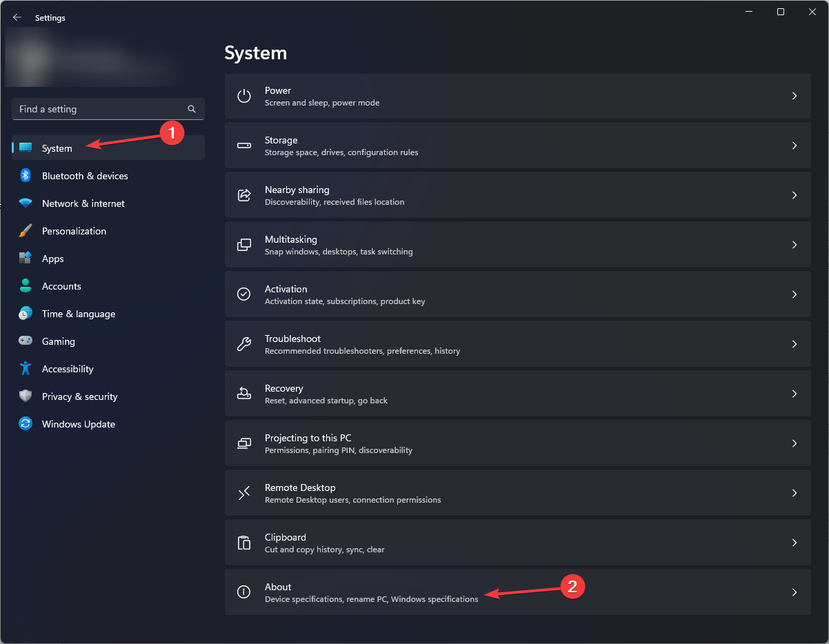Open About page via its chevron

click(x=795, y=593)
